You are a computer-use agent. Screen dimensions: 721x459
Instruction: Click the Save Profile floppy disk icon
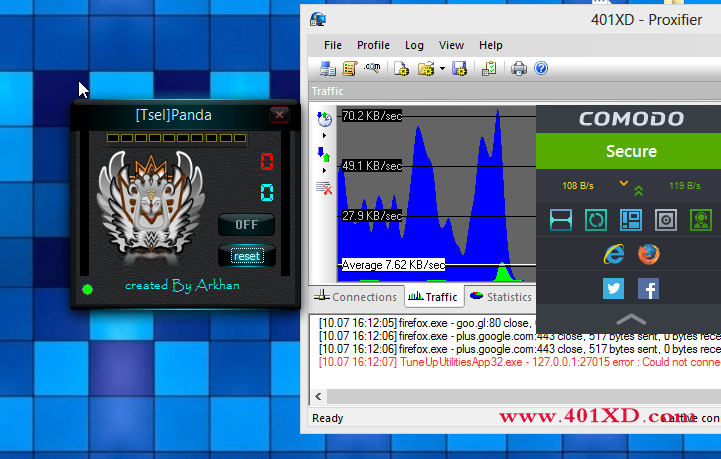(459, 69)
